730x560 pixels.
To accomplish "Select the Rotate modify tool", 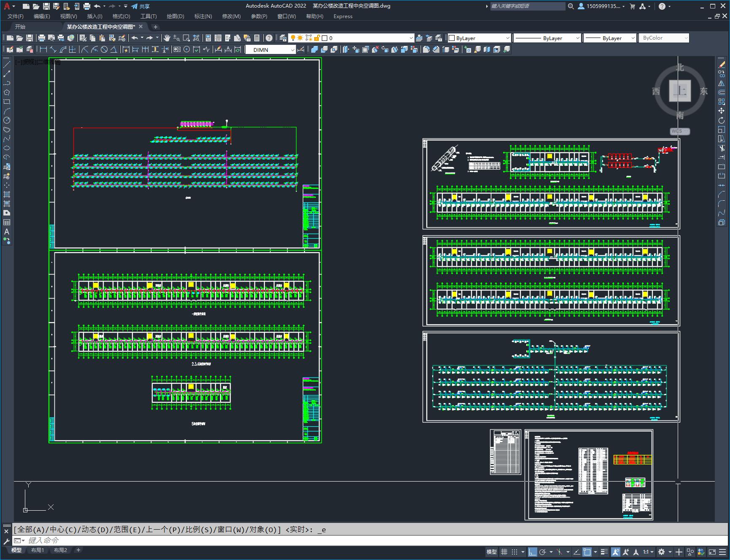I will 722,120.
